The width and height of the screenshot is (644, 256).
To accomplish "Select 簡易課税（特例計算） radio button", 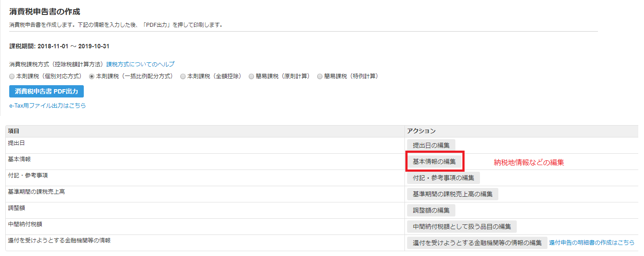I will click(x=320, y=76).
